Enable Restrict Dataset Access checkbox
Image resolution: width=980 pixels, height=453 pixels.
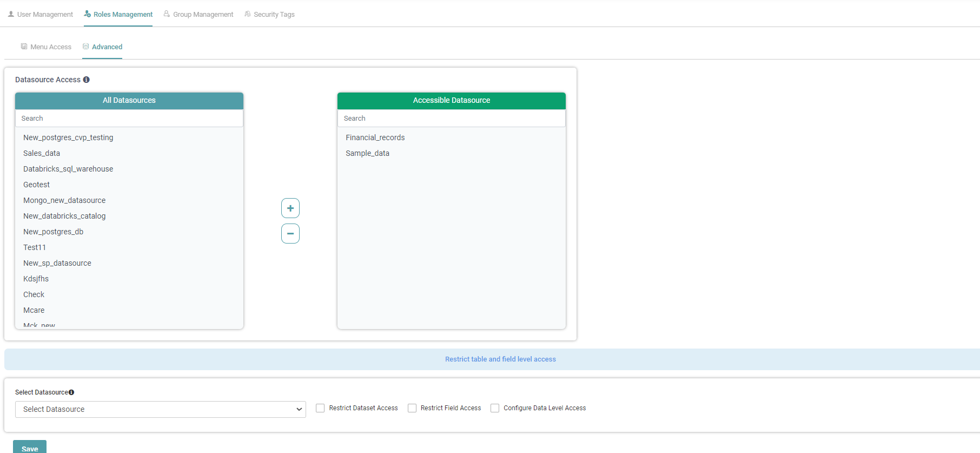click(320, 408)
